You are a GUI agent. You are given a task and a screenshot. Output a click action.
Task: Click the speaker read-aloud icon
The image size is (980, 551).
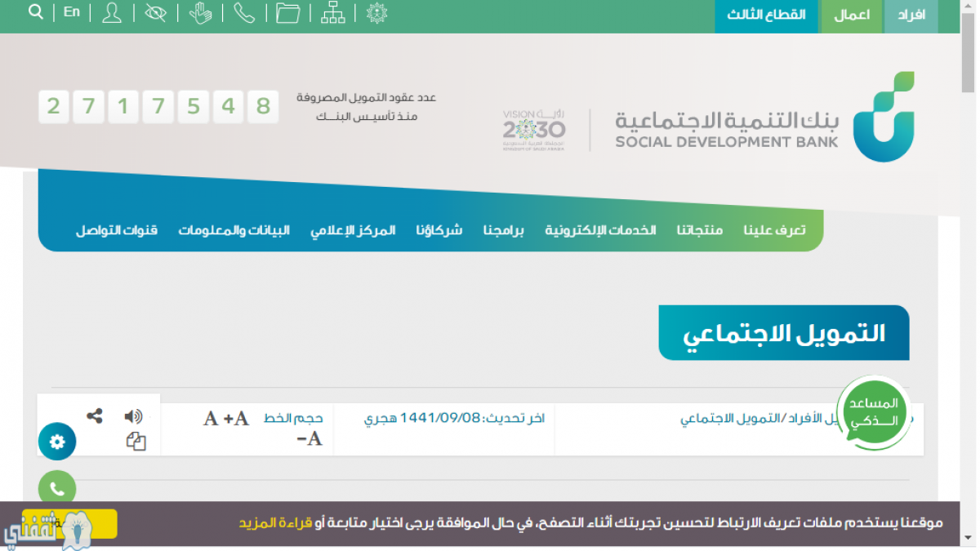coord(133,416)
